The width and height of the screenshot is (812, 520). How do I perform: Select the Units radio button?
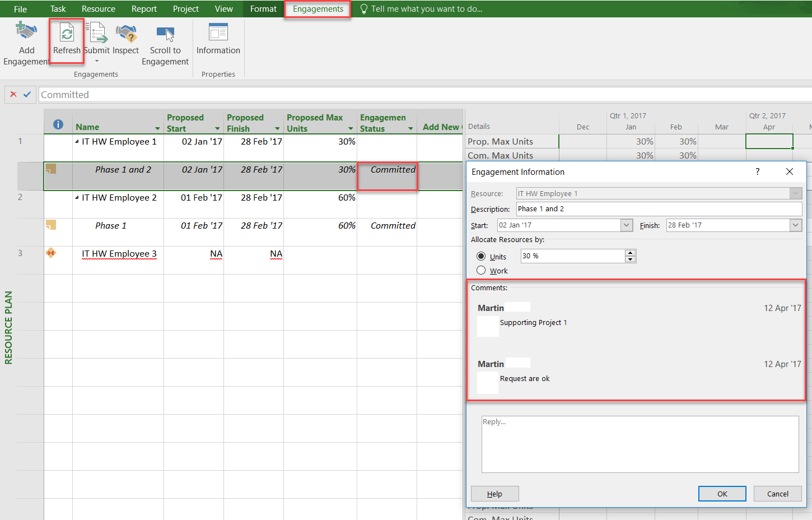pos(481,256)
